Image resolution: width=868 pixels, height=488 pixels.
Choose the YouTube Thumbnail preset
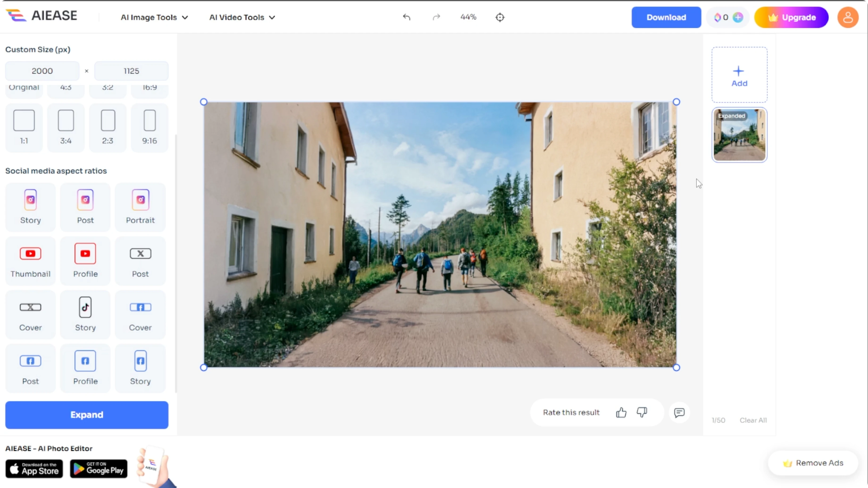pyautogui.click(x=30, y=261)
